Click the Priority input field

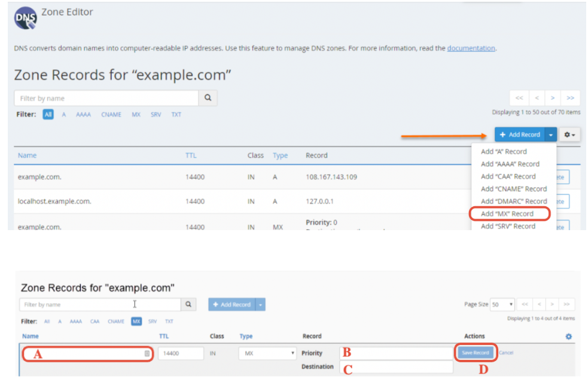tap(396, 353)
